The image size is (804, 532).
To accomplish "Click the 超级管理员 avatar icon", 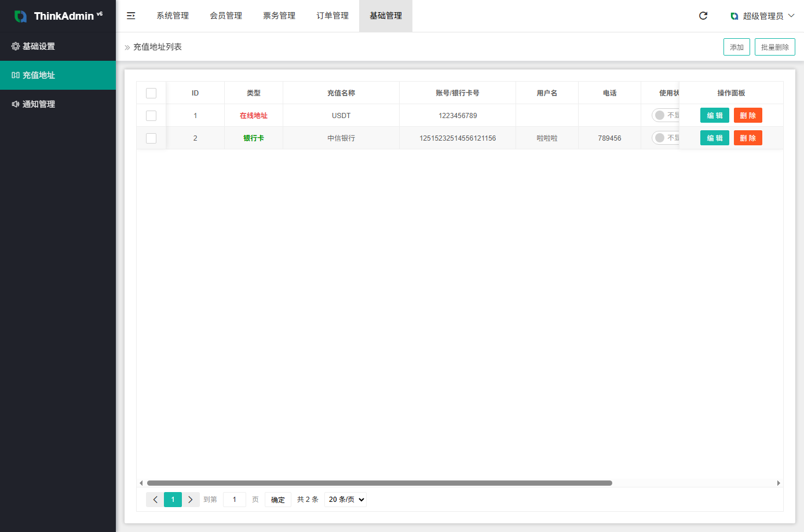I will pos(734,16).
